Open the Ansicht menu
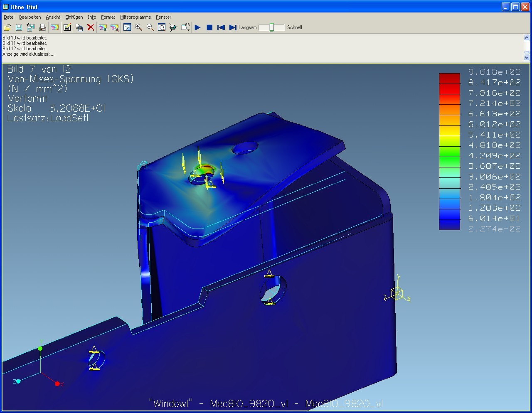The image size is (532, 413). 53,17
